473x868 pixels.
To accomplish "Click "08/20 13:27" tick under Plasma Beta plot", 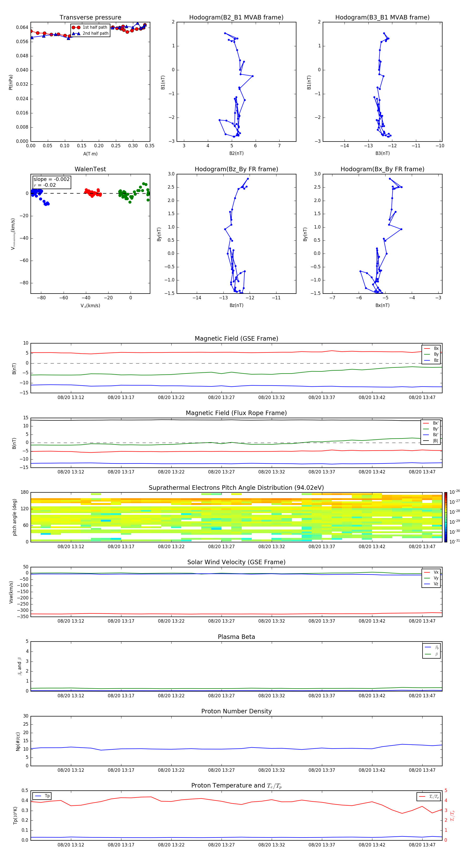I will click(221, 695).
